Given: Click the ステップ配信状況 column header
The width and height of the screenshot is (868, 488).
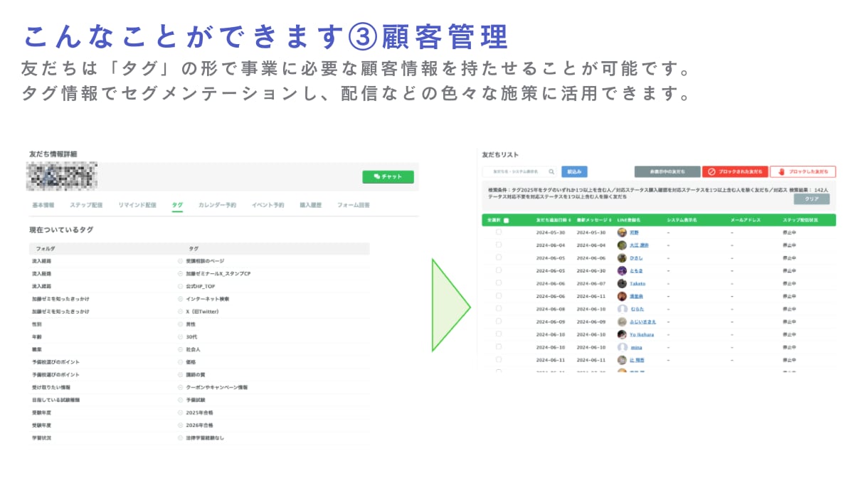Looking at the screenshot, I should (800, 221).
